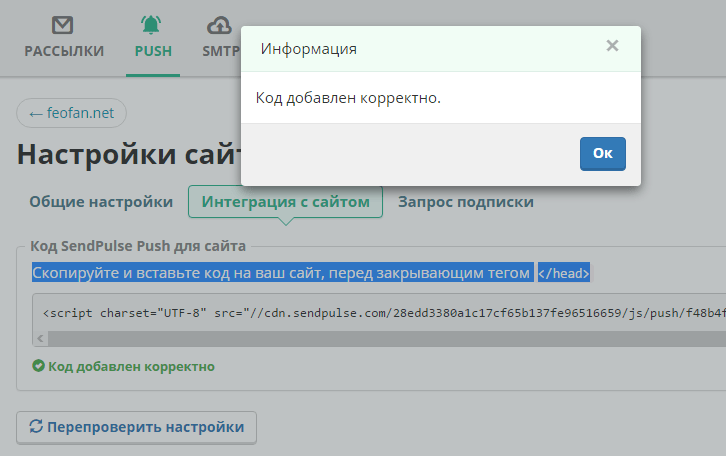Confirm the dialog with Ок button
Image resolution: width=726 pixels, height=456 pixels.
[x=602, y=154]
